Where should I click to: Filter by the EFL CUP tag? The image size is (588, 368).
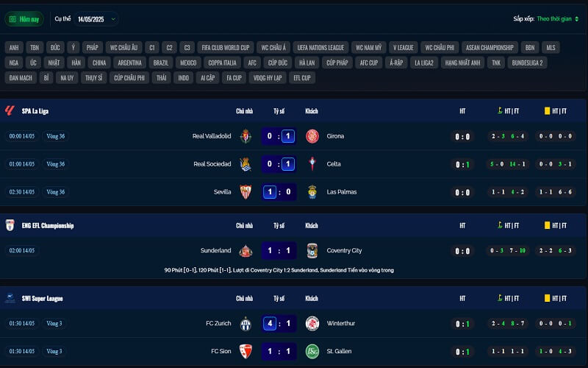click(302, 78)
